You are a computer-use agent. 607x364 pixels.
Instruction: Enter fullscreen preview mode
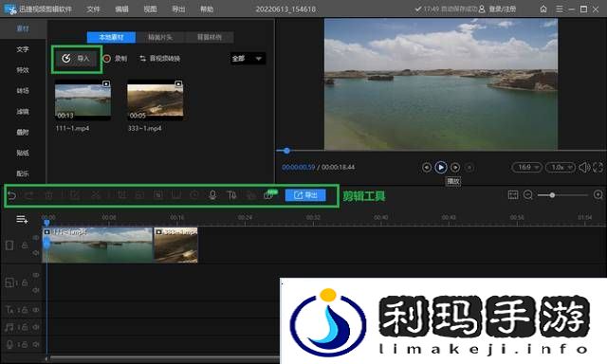coord(598,168)
